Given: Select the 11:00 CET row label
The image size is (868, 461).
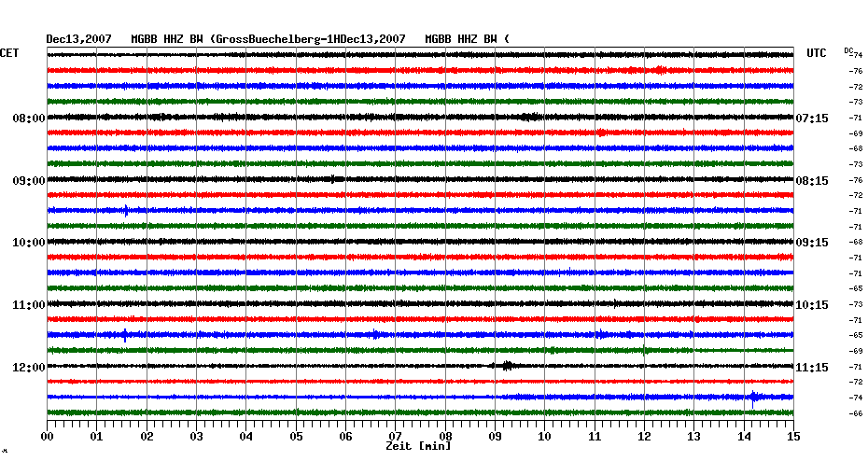Looking at the screenshot, I should (29, 305).
